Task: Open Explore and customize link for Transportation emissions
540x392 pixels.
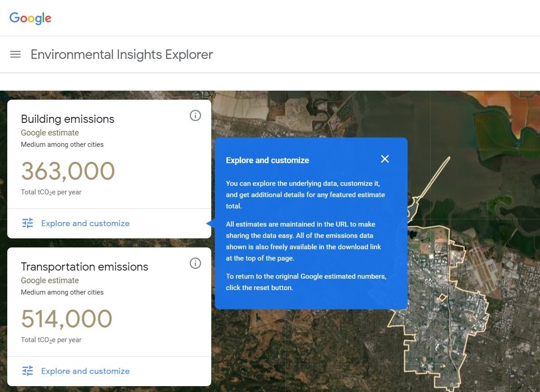Action: (x=85, y=371)
